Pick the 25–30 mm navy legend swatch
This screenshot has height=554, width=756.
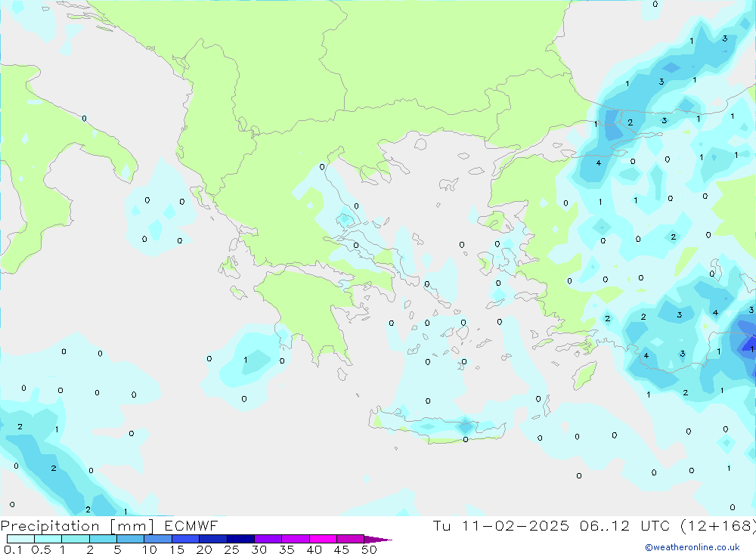coord(240,539)
